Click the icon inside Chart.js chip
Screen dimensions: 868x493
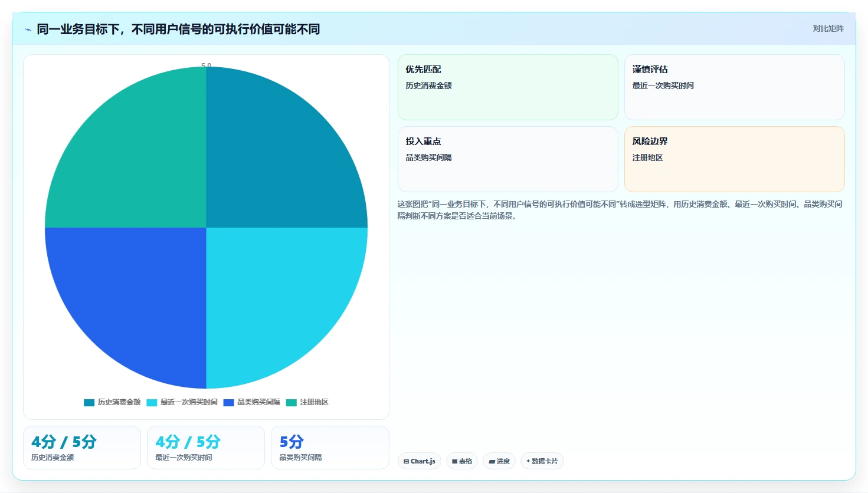tap(407, 462)
